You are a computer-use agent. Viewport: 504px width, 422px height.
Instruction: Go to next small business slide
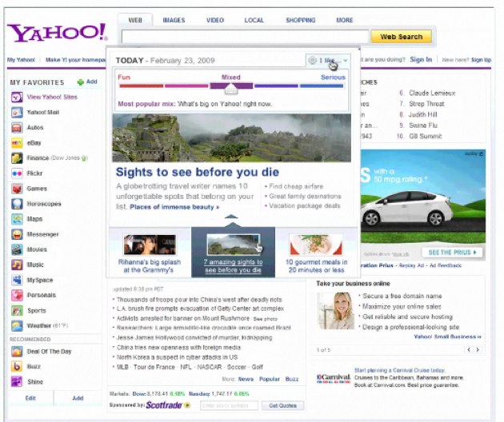tap(478, 350)
